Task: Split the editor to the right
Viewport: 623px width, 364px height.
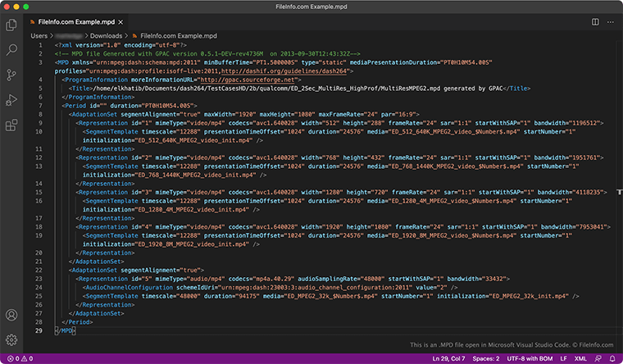Action: pyautogui.click(x=595, y=23)
